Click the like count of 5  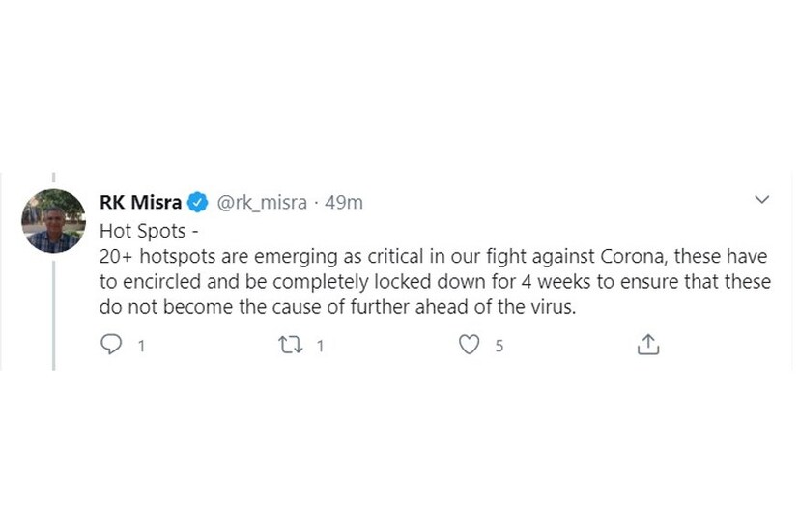499,346
